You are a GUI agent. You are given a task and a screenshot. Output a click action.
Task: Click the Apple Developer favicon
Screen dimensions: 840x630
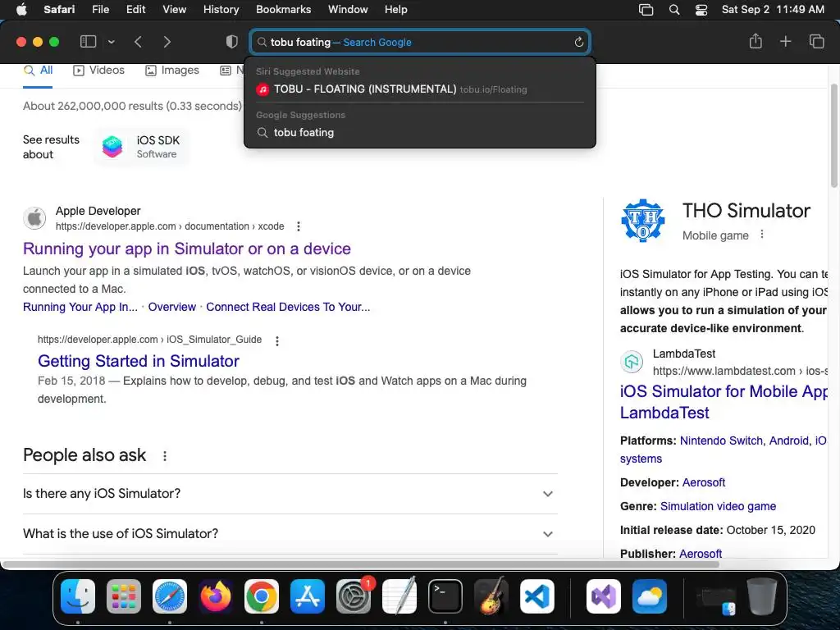tap(34, 218)
